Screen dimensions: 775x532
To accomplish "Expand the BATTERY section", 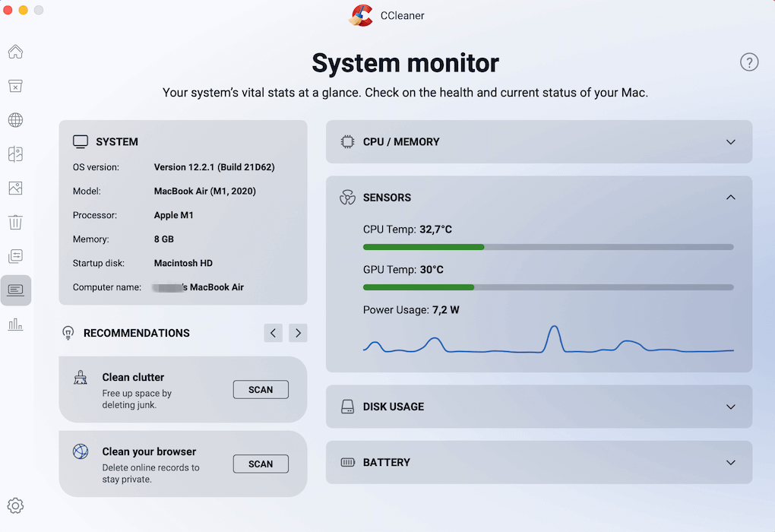I will (730, 462).
